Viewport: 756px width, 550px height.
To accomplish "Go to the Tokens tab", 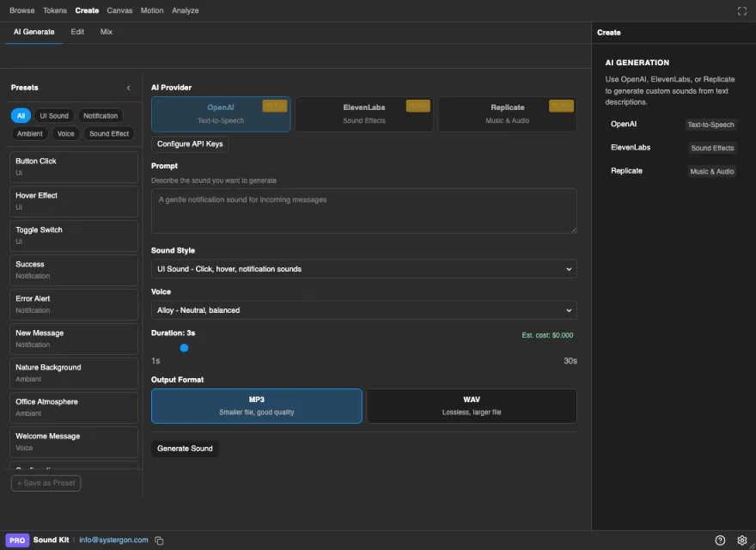I will [55, 10].
